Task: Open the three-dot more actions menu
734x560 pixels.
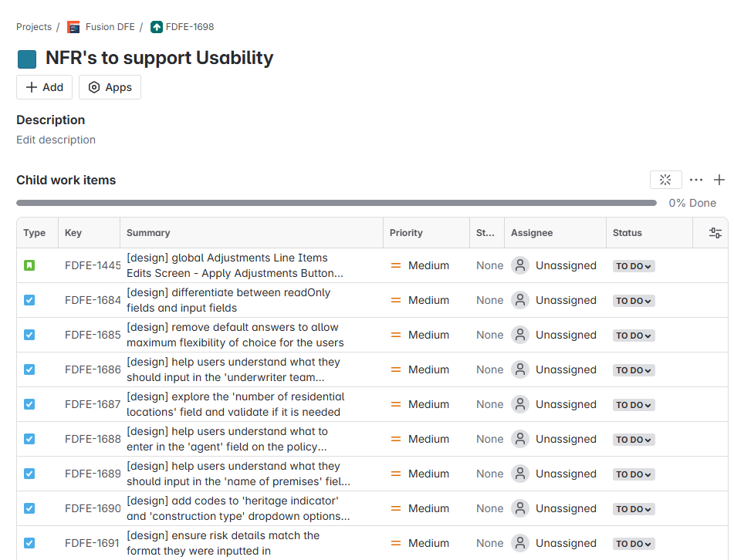Action: (696, 180)
